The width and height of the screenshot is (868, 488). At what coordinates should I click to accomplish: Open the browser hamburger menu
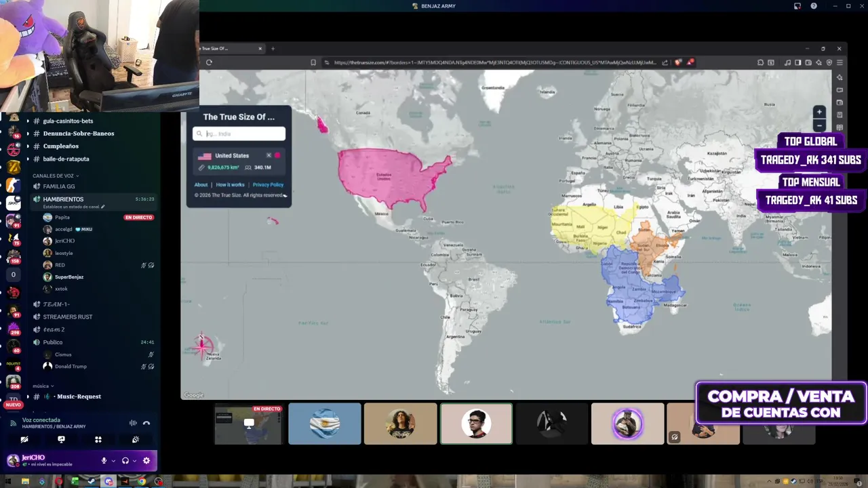(840, 62)
